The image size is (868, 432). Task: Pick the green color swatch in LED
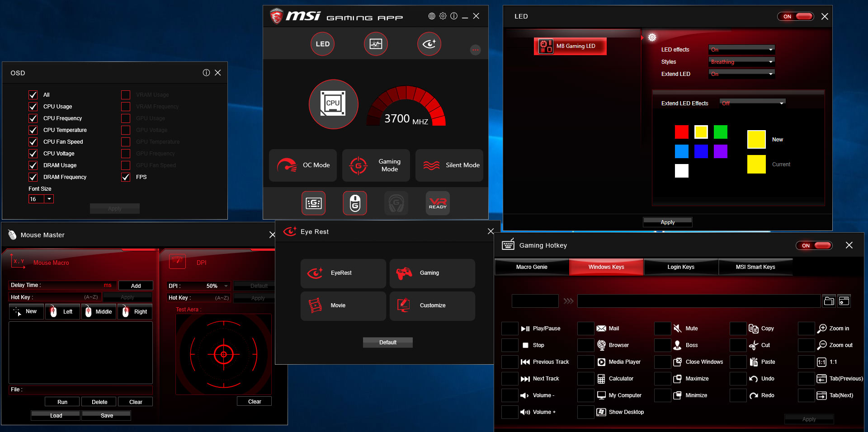(721, 132)
